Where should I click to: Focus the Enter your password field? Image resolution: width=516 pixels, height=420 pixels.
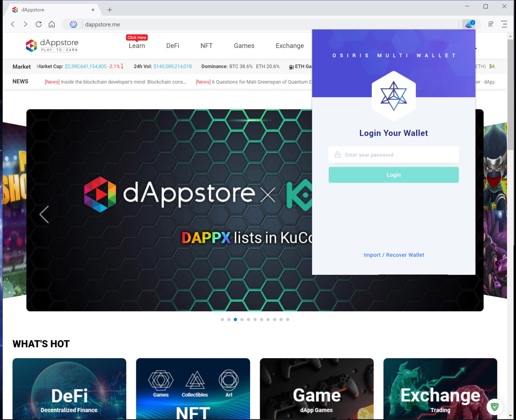394,155
